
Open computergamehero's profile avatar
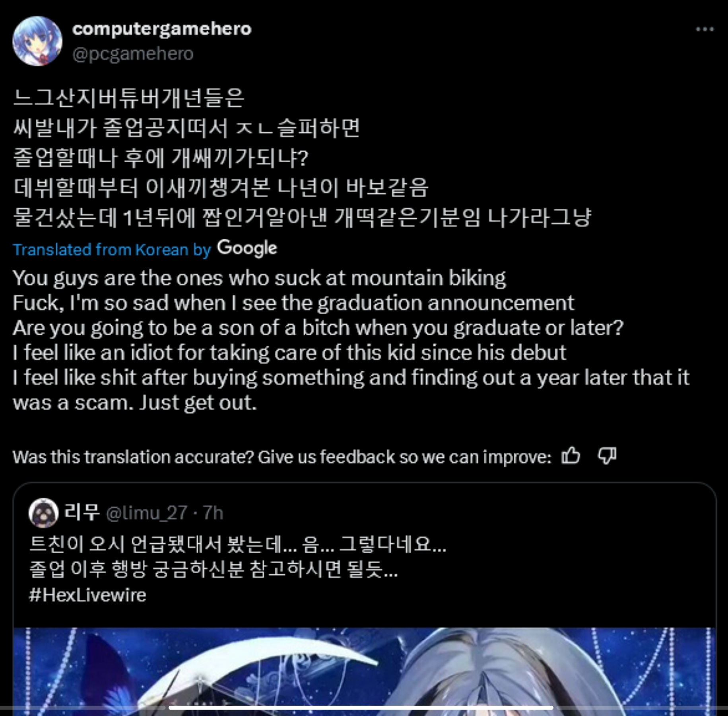(x=37, y=41)
